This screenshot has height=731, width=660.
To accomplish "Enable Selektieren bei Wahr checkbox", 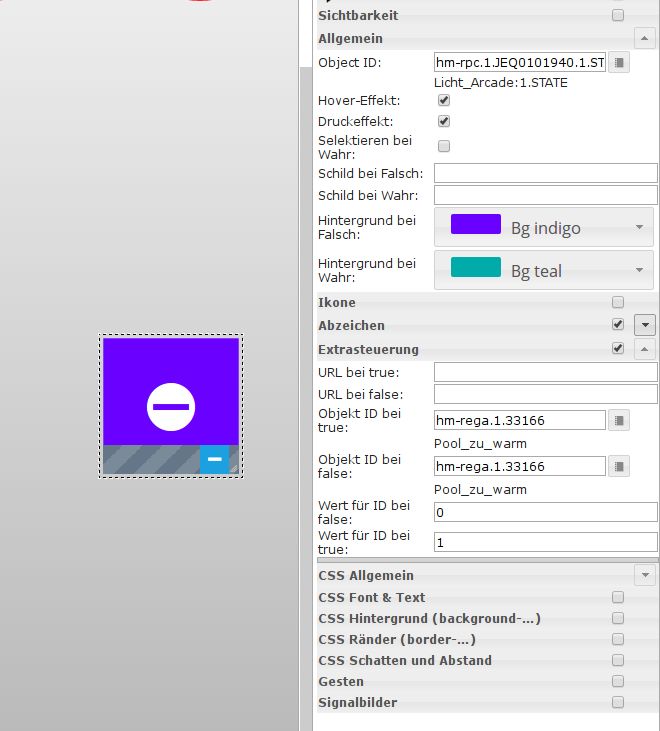I will [444, 146].
